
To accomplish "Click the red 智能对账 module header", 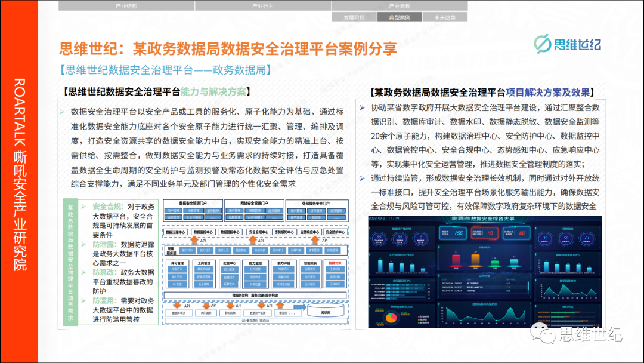I will pyautogui.click(x=335, y=263).
